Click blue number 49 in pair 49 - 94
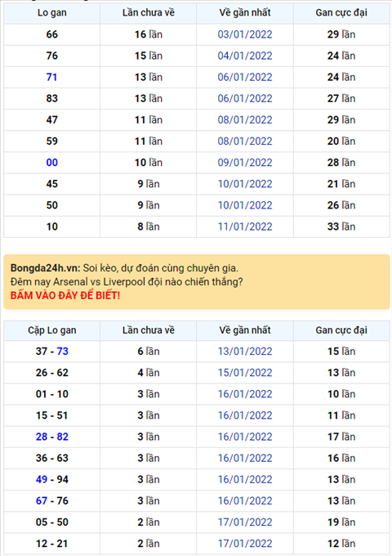The image size is (392, 556). point(42,479)
